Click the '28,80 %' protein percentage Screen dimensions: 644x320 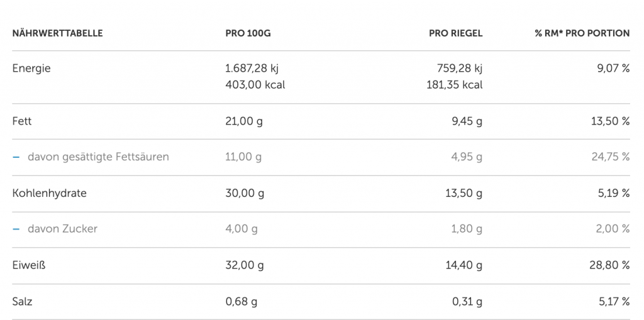[610, 265]
